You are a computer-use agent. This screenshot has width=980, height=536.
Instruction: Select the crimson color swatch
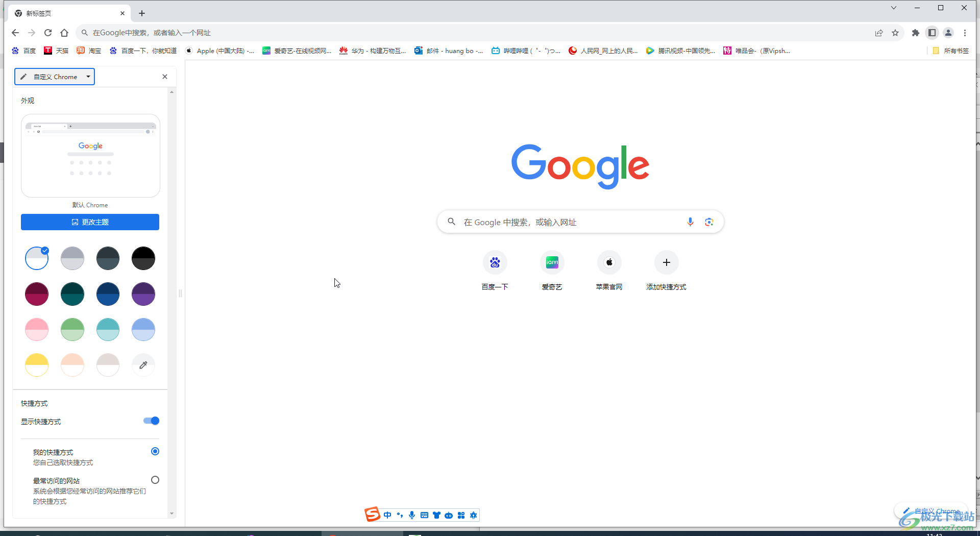pyautogui.click(x=37, y=294)
